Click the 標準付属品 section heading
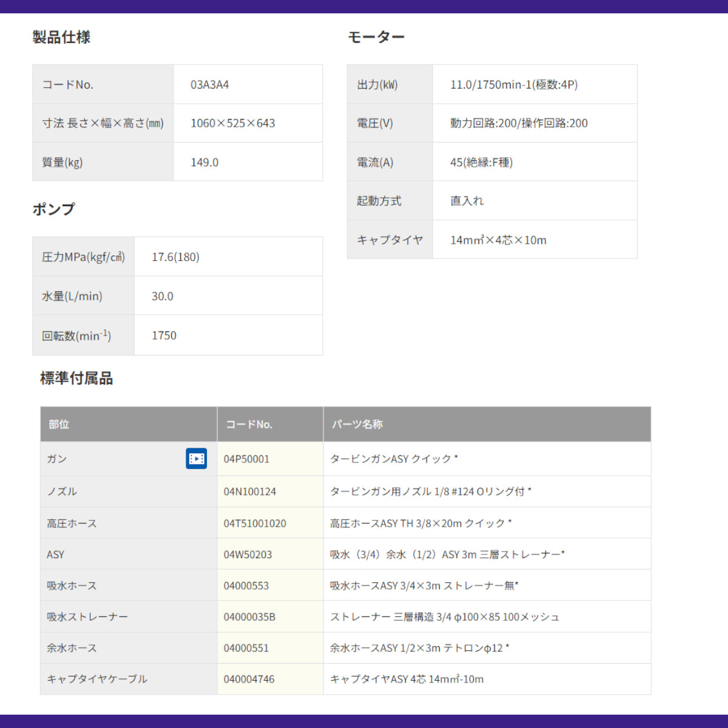This screenshot has width=728, height=728. [76, 379]
